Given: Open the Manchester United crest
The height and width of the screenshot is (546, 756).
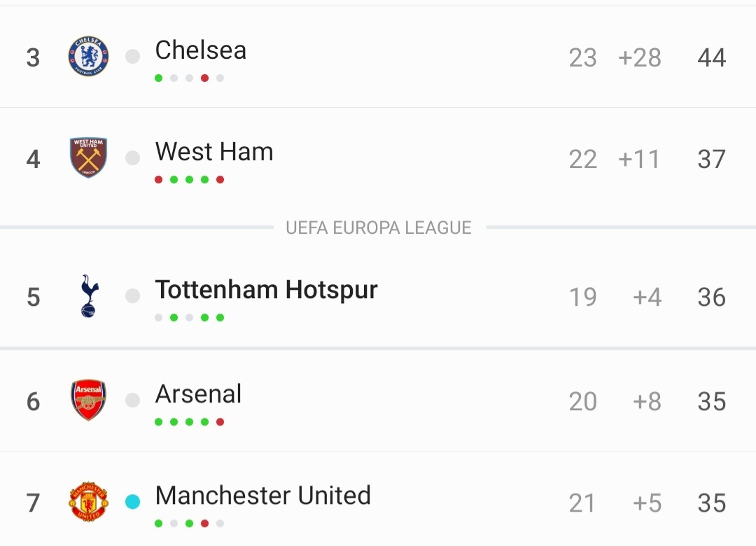Looking at the screenshot, I should pyautogui.click(x=88, y=502).
